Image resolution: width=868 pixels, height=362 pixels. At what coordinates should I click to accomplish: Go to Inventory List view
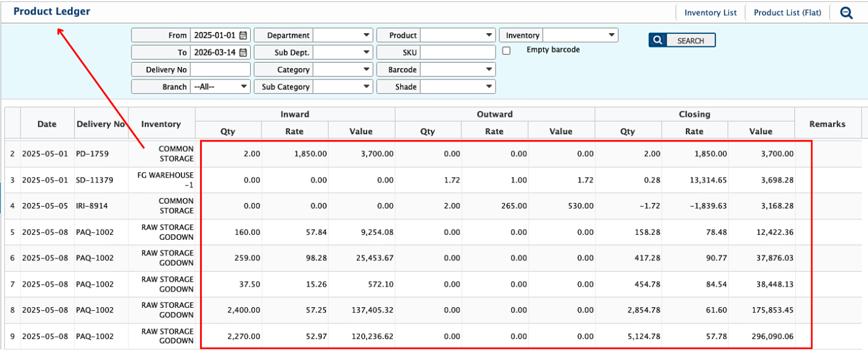(x=710, y=13)
